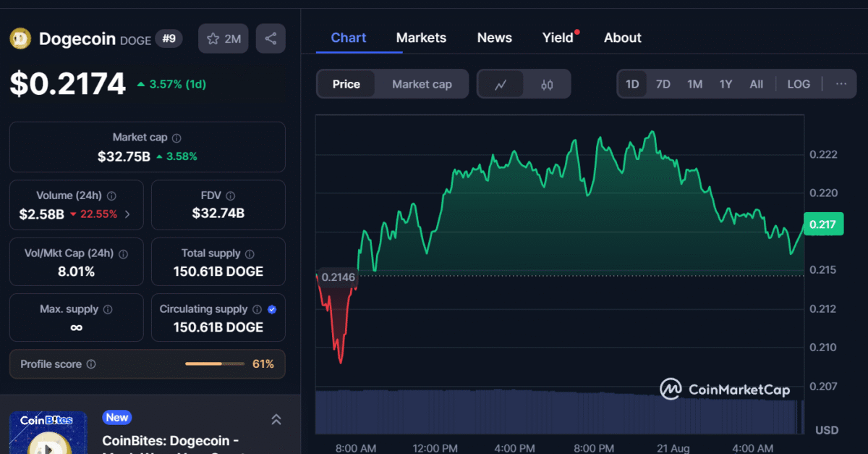This screenshot has height=454, width=868.
Task: Click the $32.75B market cap value
Action: click(x=124, y=156)
